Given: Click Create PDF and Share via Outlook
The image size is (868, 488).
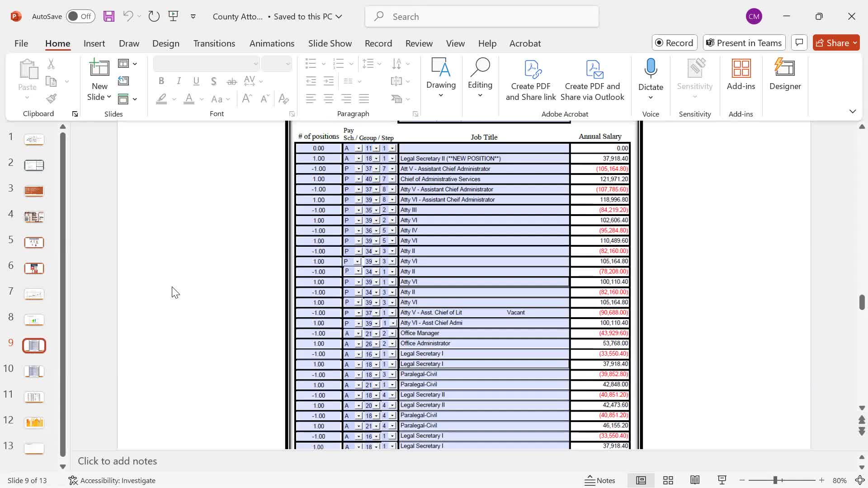Looking at the screenshot, I should 592,80.
